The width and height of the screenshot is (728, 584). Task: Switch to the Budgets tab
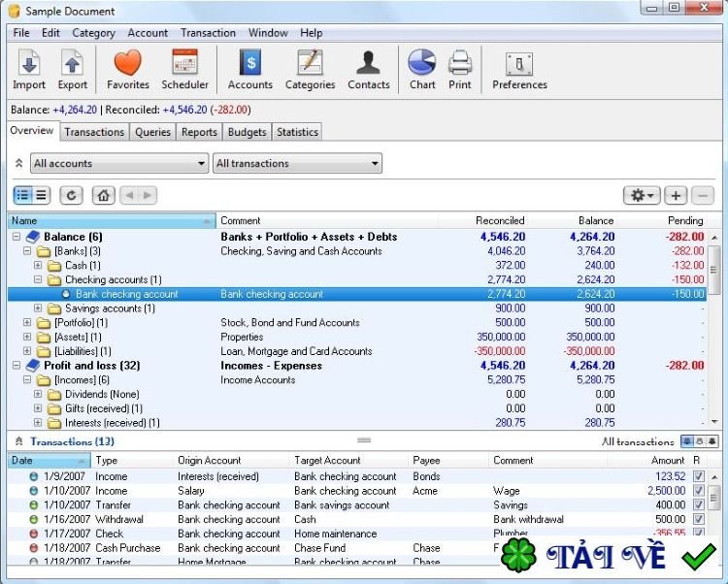coord(247,132)
